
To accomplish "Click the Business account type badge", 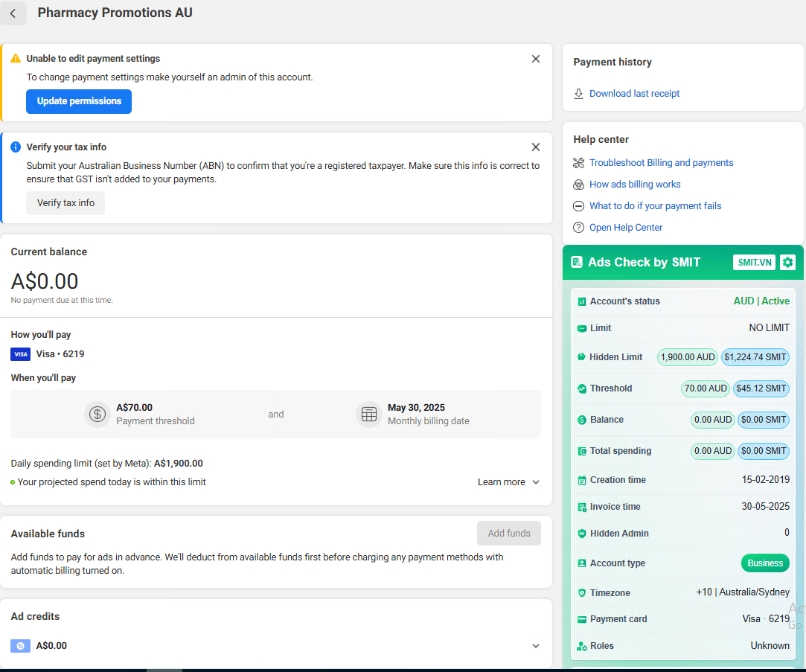I will coord(765,563).
